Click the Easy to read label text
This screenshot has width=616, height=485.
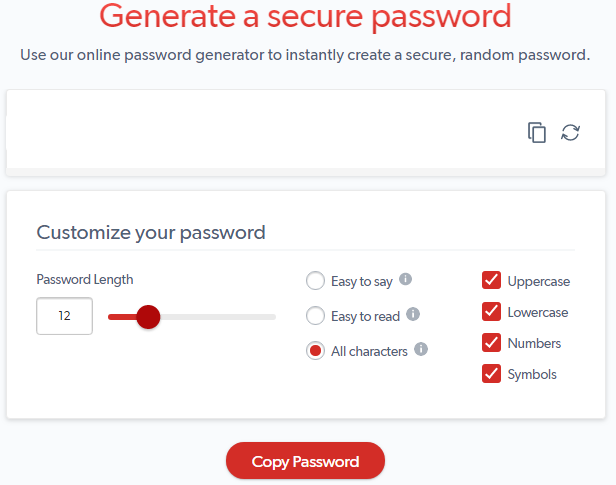[365, 316]
